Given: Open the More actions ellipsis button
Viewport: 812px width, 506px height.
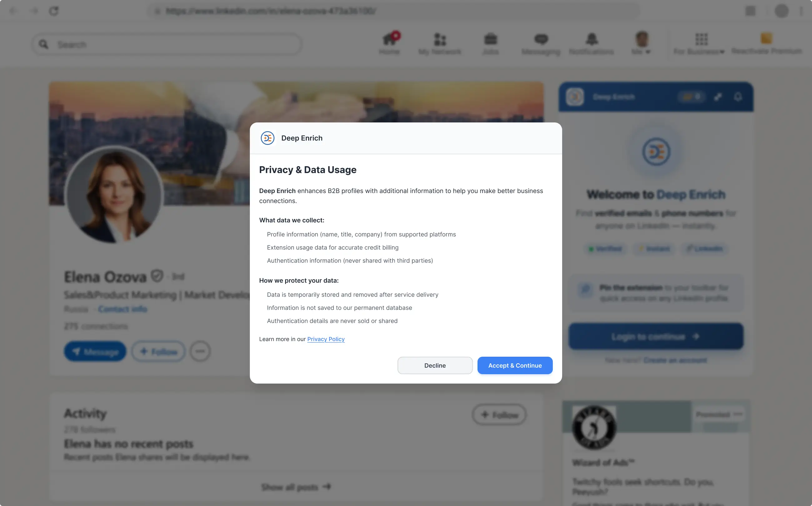Looking at the screenshot, I should point(200,351).
